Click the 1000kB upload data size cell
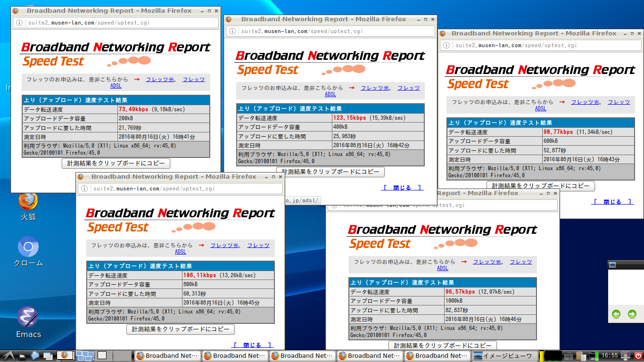 pos(490,301)
